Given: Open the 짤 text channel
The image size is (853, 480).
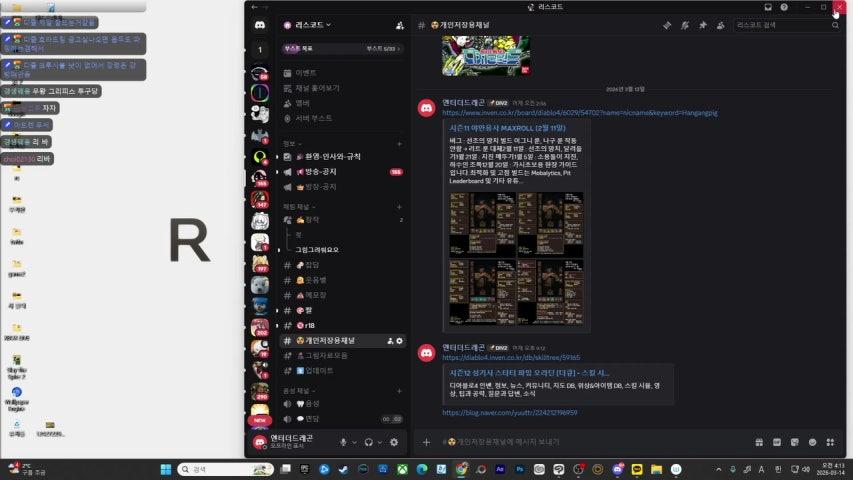Looking at the screenshot, I should click(343, 310).
